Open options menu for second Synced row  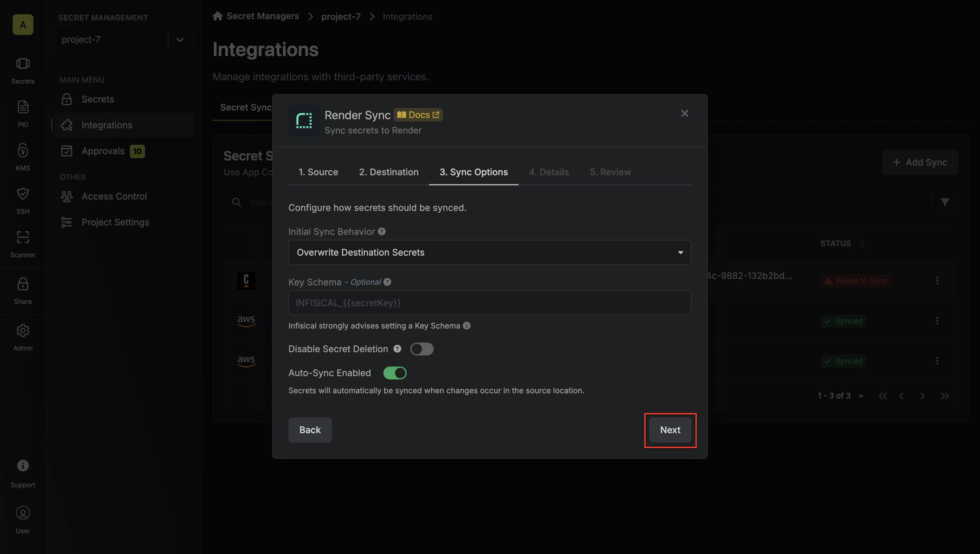[x=937, y=361]
